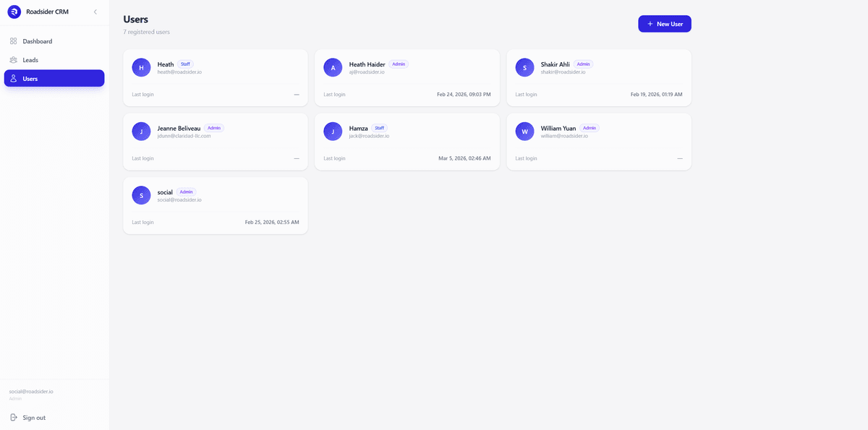
Task: Click Shakir Ahli's avatar circle
Action: 524,67
